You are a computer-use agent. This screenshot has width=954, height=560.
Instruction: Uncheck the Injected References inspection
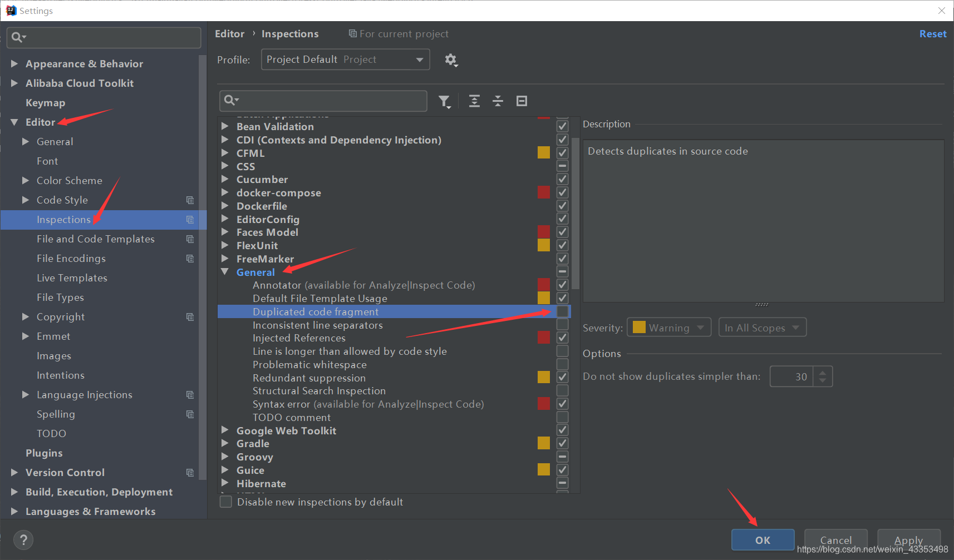point(562,338)
